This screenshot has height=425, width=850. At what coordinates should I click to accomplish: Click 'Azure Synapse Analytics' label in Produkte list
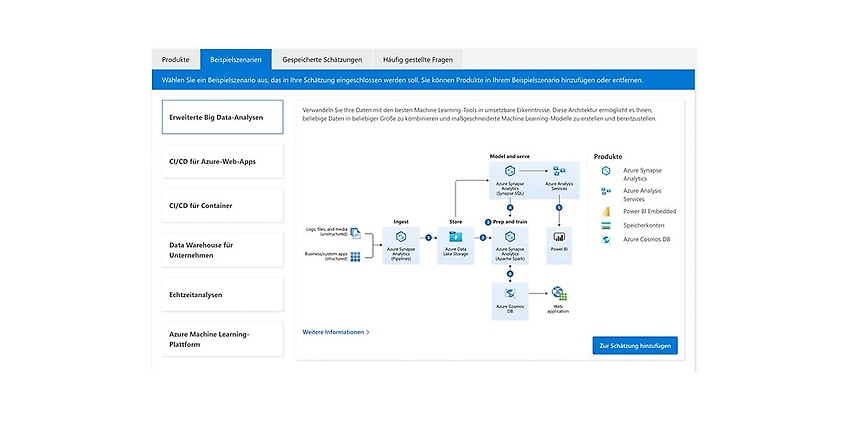pyautogui.click(x=642, y=175)
